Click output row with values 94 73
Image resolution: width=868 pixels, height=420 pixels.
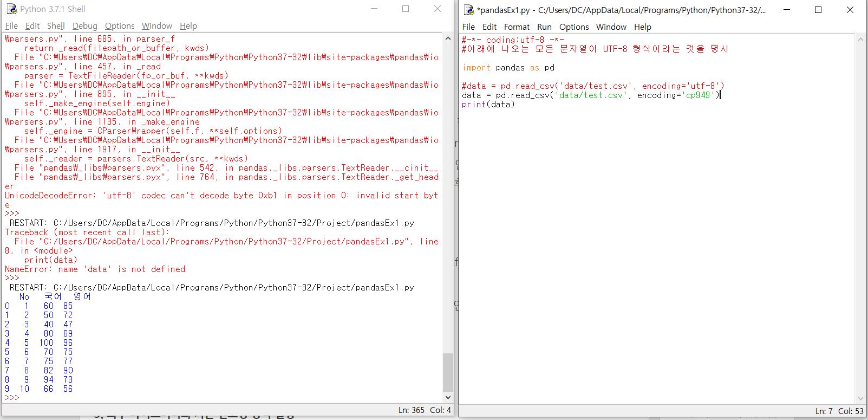38,380
